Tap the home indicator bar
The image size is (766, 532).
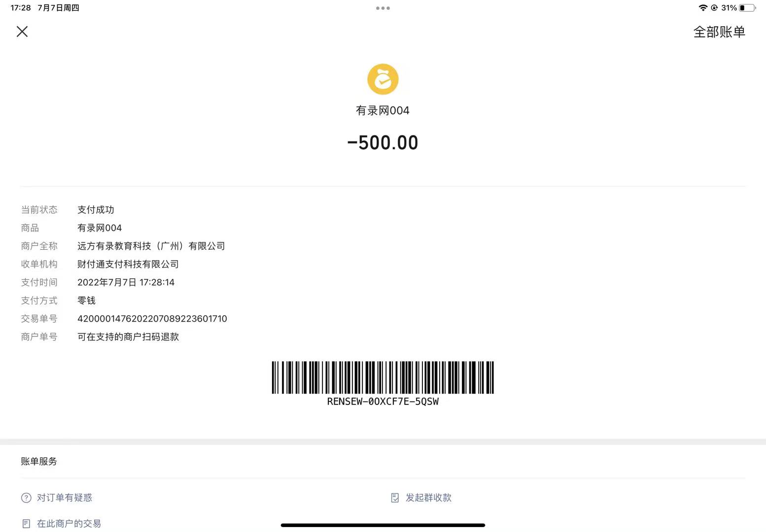click(383, 525)
